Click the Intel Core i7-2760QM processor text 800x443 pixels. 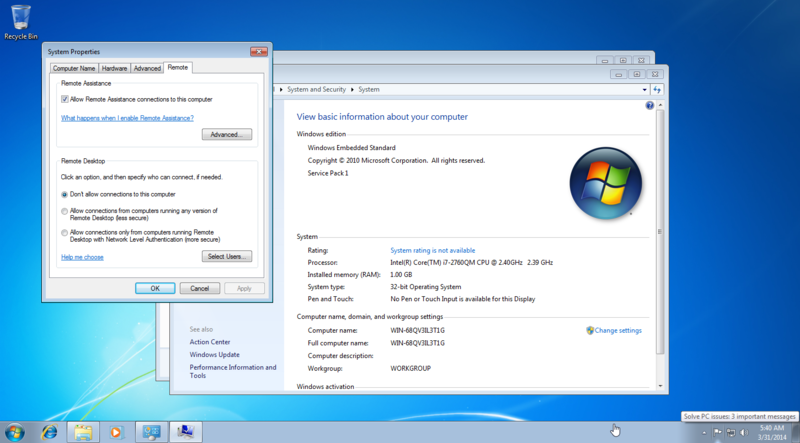point(471,262)
